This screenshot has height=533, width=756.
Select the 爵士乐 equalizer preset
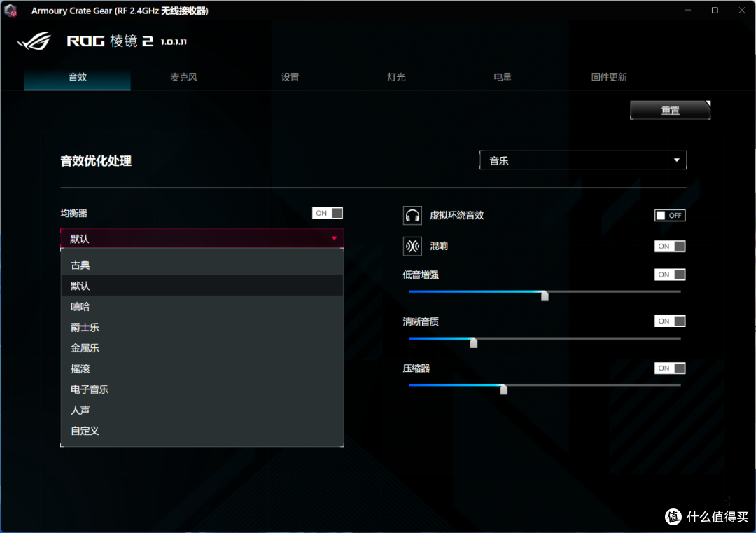click(x=202, y=327)
